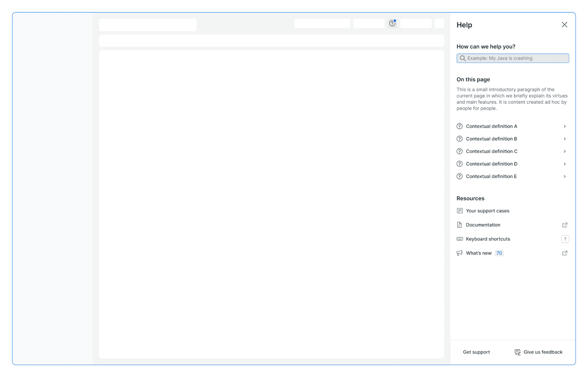
Task: Expand Contextual definition A with its chevron
Action: [564, 126]
